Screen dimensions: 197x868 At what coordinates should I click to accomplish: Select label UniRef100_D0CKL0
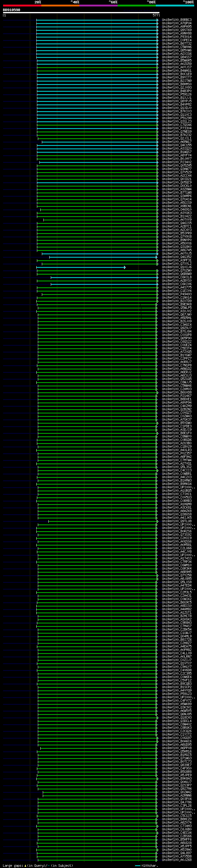point(177,186)
